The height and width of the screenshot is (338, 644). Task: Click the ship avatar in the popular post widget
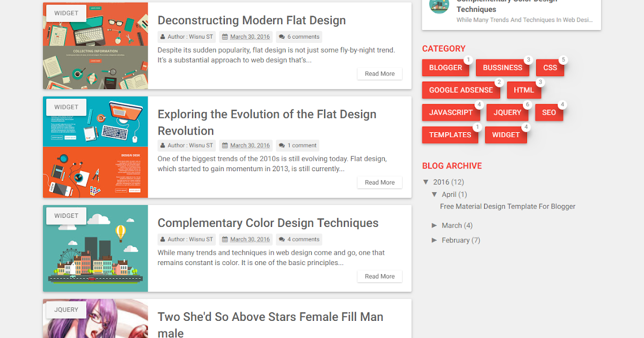(x=439, y=8)
